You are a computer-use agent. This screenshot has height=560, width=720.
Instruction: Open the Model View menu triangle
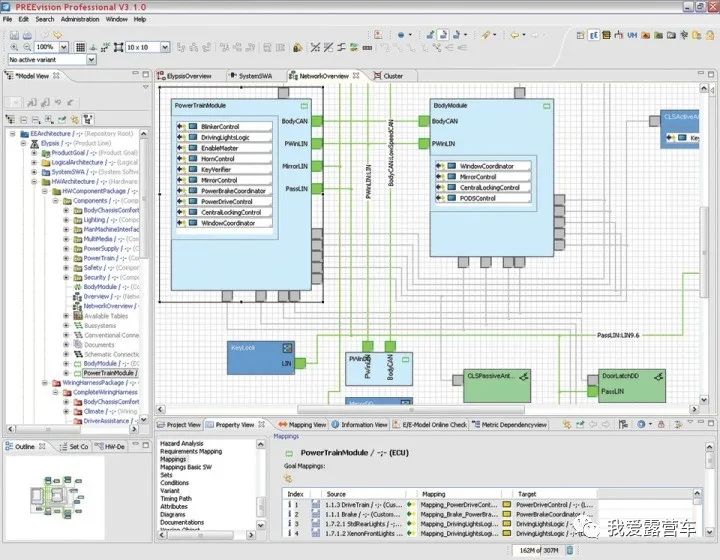146,87
